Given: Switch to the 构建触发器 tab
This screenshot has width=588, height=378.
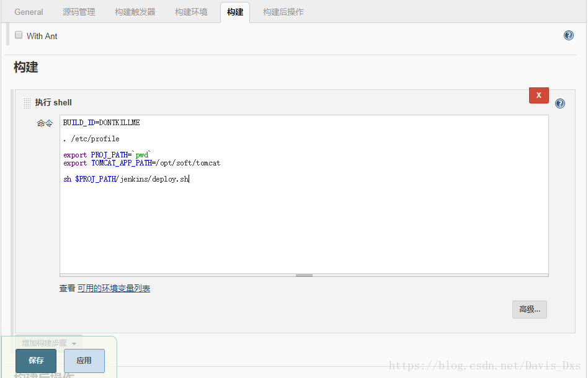Looking at the screenshot, I should [135, 12].
